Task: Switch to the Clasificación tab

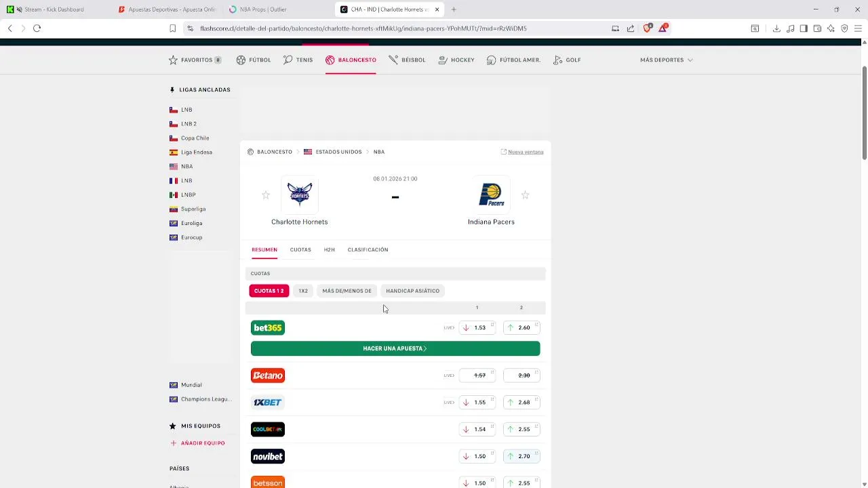Action: pyautogui.click(x=368, y=250)
